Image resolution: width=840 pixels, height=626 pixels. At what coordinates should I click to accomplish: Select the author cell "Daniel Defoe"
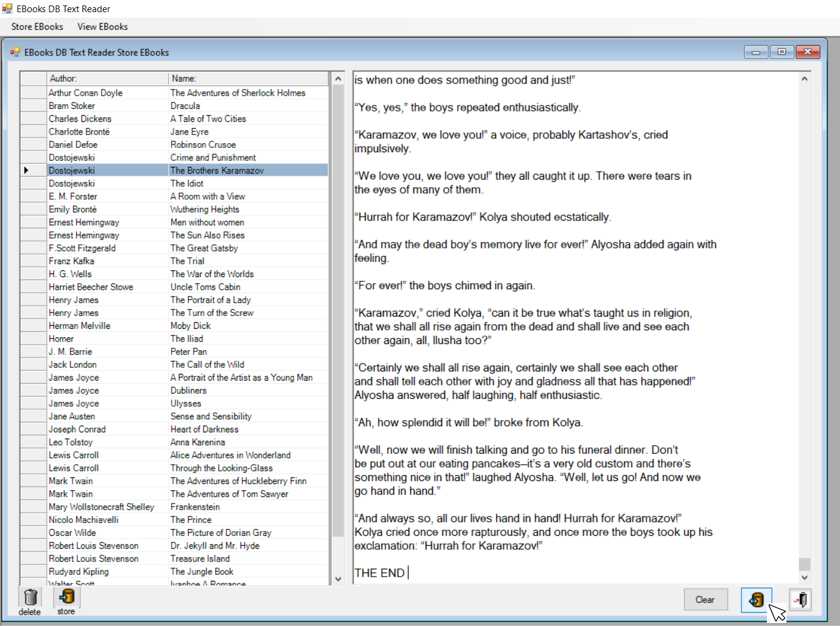108,145
